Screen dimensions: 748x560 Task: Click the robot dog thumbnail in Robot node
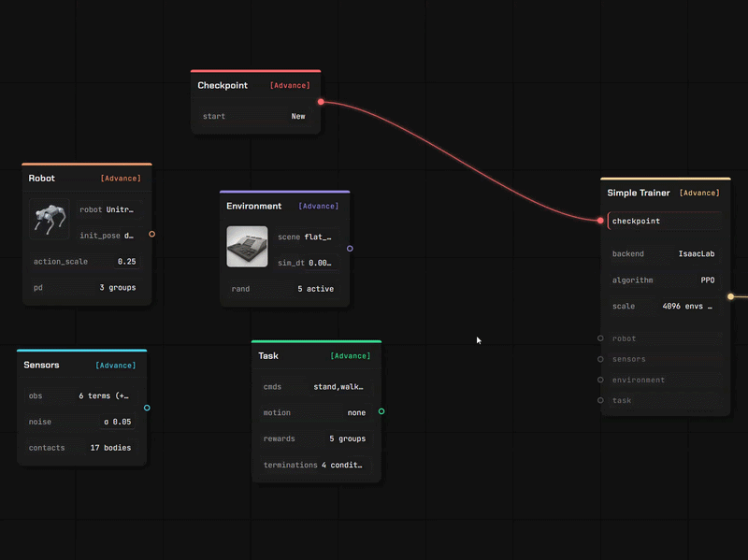50,219
